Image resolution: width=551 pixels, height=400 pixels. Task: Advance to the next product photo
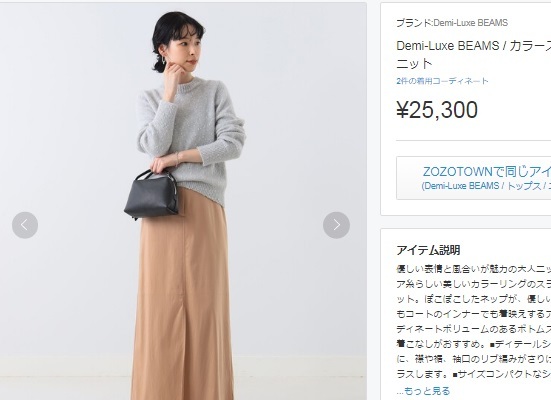tap(336, 225)
